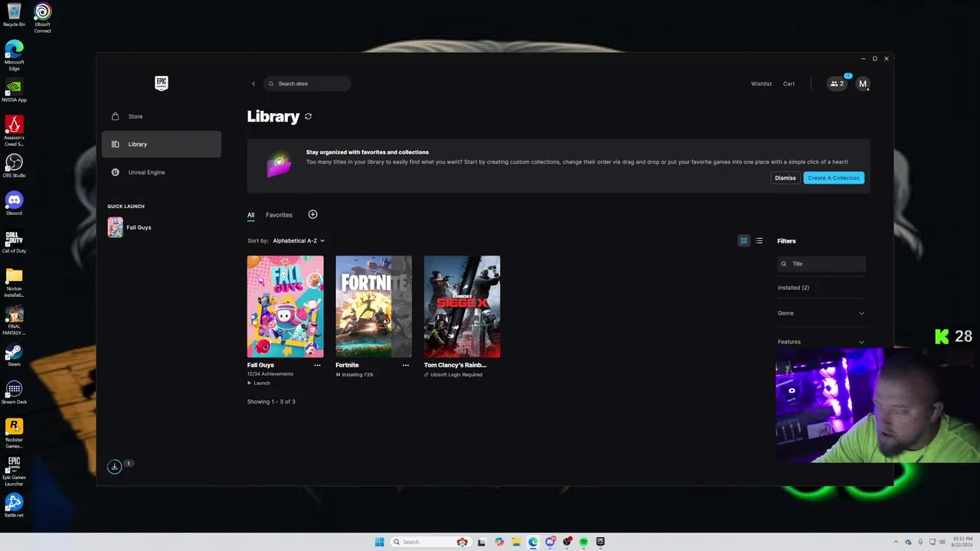
Task: Open Fall Guys options (three dots)
Action: coord(317,365)
